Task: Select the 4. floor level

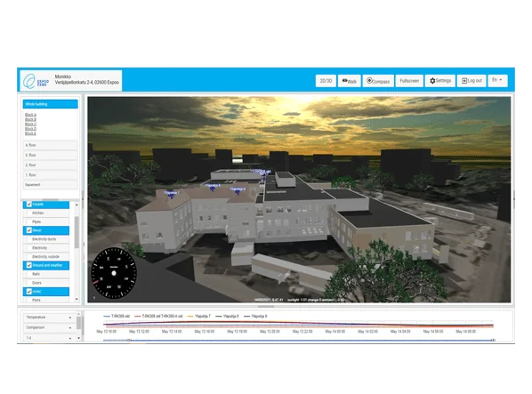Action: click(50, 145)
